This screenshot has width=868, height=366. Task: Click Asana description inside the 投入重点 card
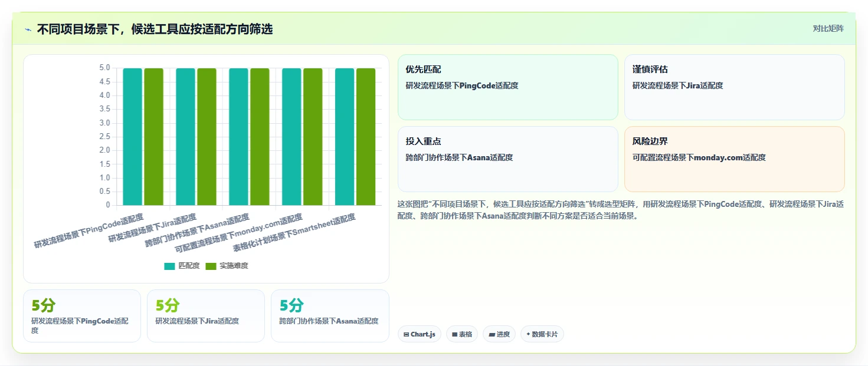(x=459, y=157)
